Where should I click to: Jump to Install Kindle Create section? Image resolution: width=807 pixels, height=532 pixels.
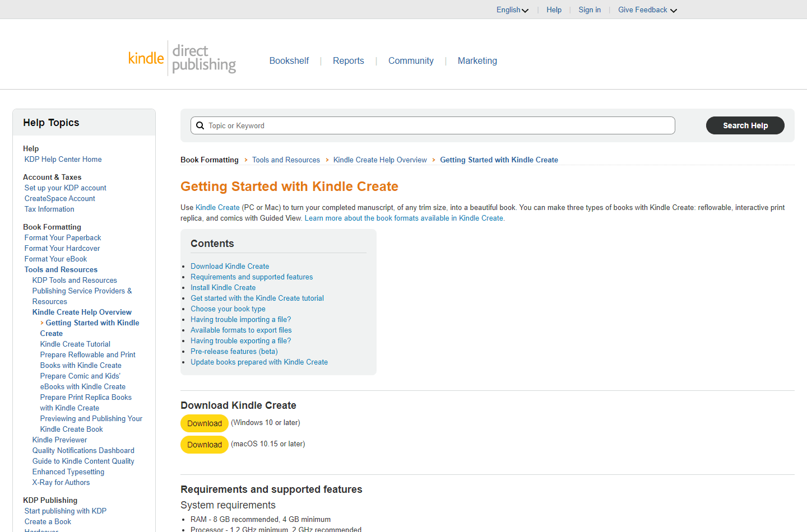(223, 287)
